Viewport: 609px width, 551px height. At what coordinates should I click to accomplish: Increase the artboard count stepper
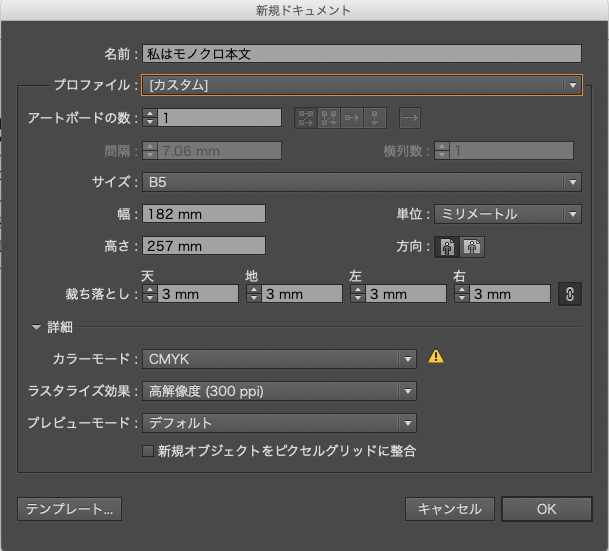pyautogui.click(x=150, y=114)
